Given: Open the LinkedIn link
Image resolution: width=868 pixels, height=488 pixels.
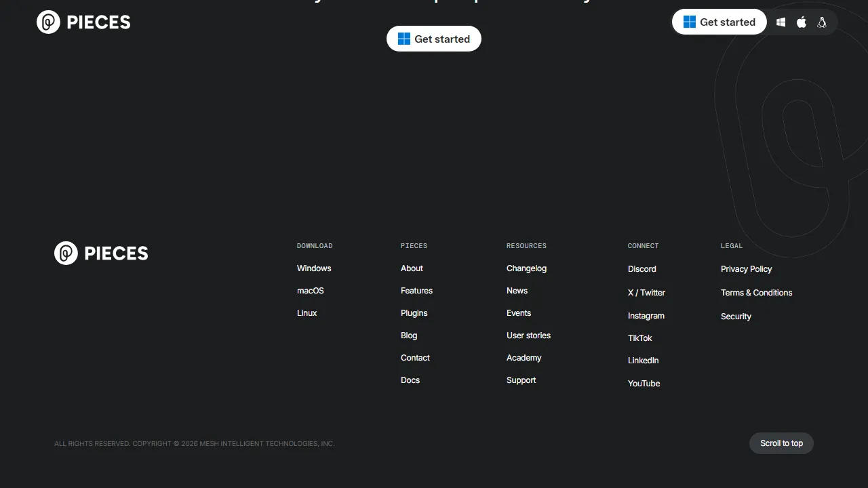Looking at the screenshot, I should click(x=643, y=361).
